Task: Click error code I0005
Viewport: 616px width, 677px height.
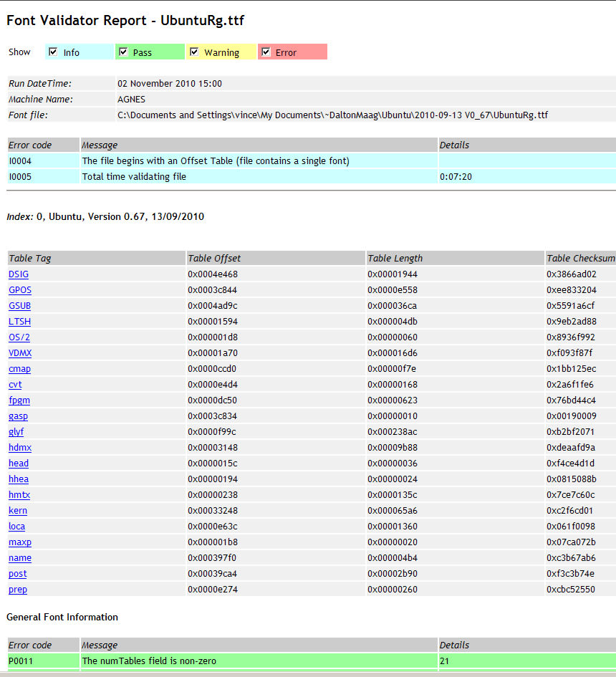Action: click(x=20, y=176)
